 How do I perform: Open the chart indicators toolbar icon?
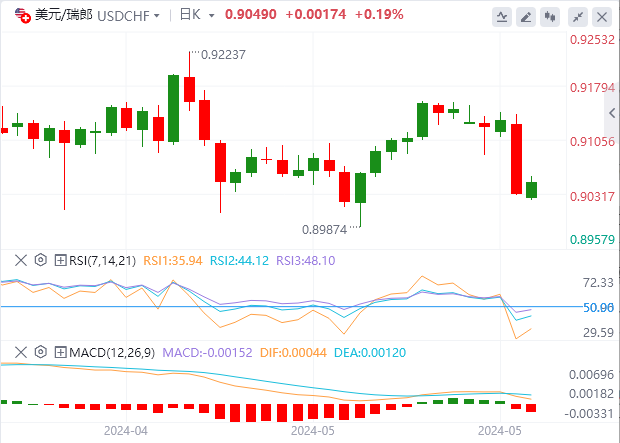click(x=502, y=17)
